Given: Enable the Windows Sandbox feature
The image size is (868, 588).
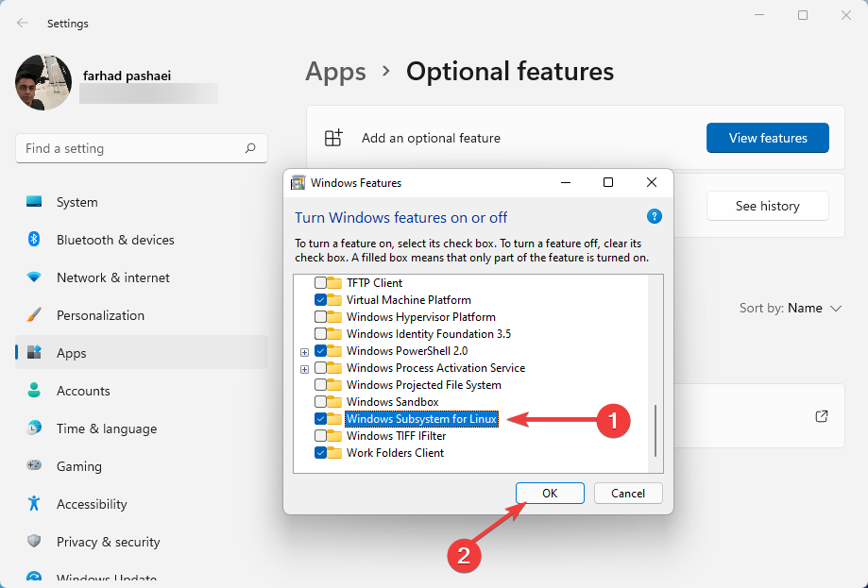Looking at the screenshot, I should 318,401.
